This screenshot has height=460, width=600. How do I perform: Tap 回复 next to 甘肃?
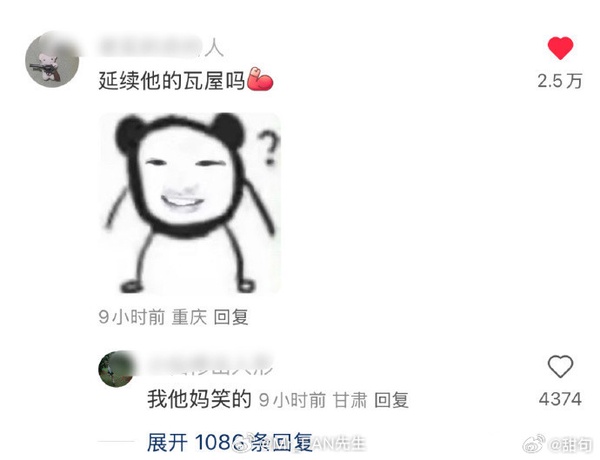click(391, 400)
